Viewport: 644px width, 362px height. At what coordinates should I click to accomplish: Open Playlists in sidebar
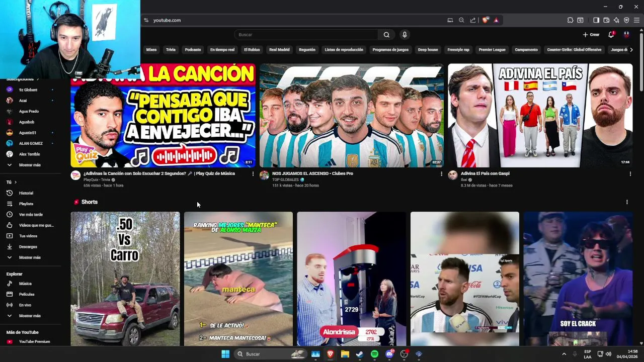[x=30, y=204]
